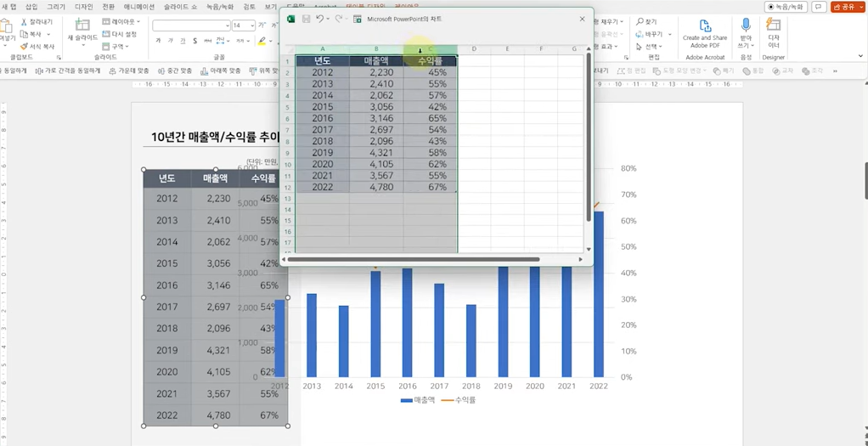This screenshot has width=868, height=446.
Task: Click cell with 4,321 in chart sheet
Action: [376, 153]
